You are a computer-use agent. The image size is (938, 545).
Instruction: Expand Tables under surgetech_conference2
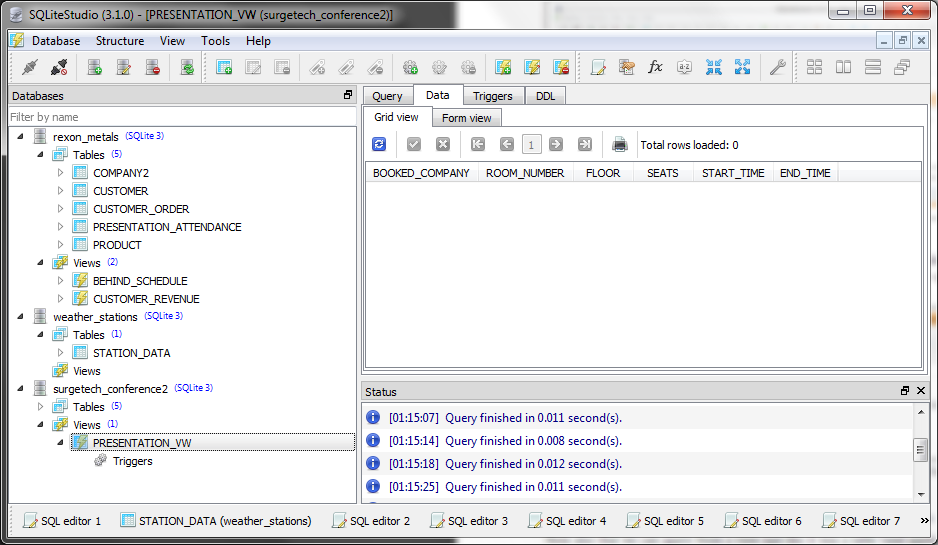[x=40, y=406]
